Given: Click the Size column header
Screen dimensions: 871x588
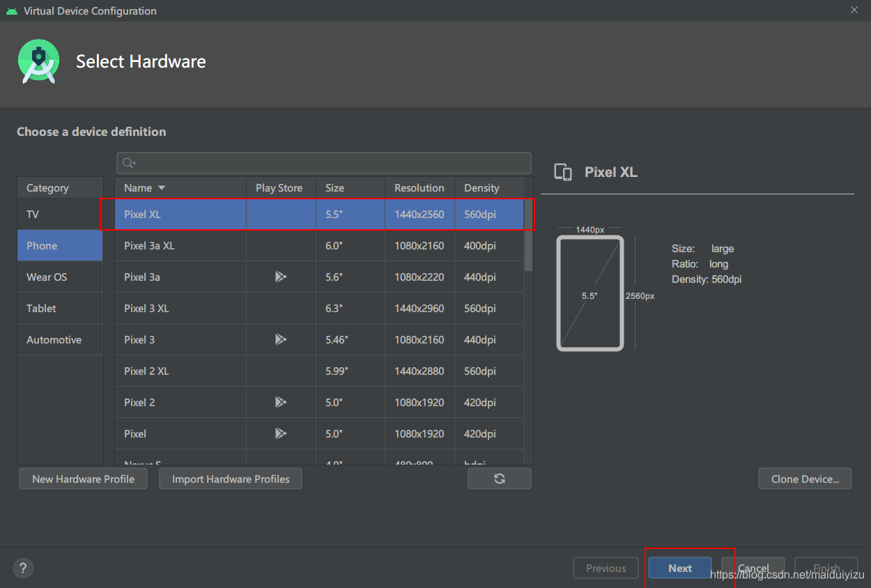Looking at the screenshot, I should point(350,187).
